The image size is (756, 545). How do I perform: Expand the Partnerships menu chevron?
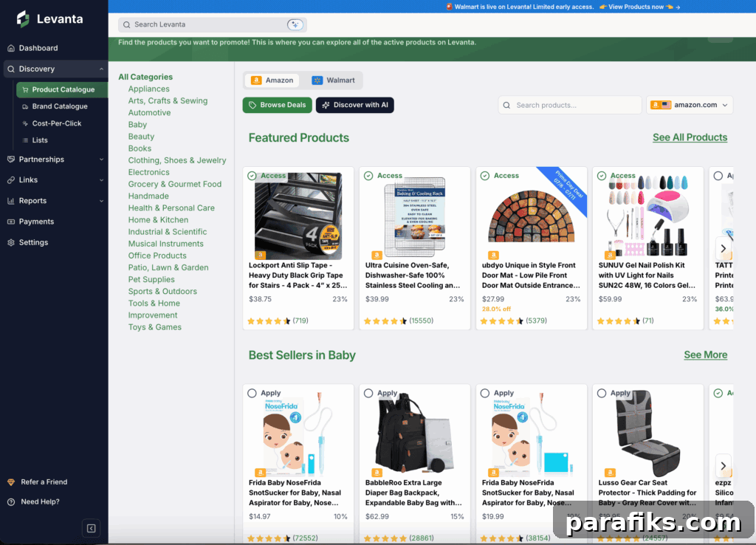(101, 160)
